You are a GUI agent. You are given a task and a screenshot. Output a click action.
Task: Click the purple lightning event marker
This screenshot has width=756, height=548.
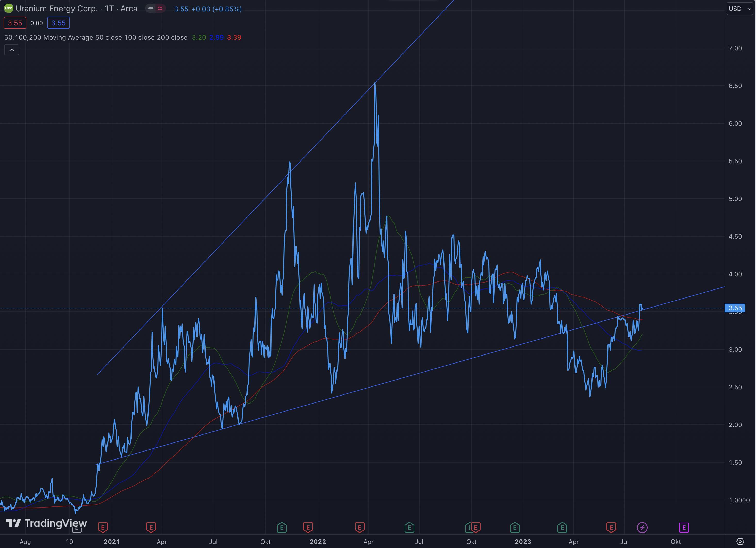pos(642,527)
